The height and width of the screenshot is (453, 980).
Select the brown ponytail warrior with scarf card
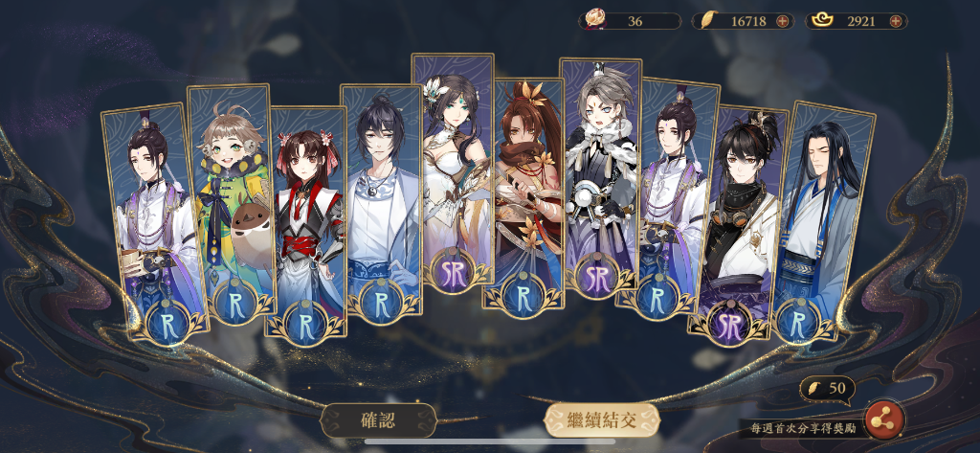point(523,194)
